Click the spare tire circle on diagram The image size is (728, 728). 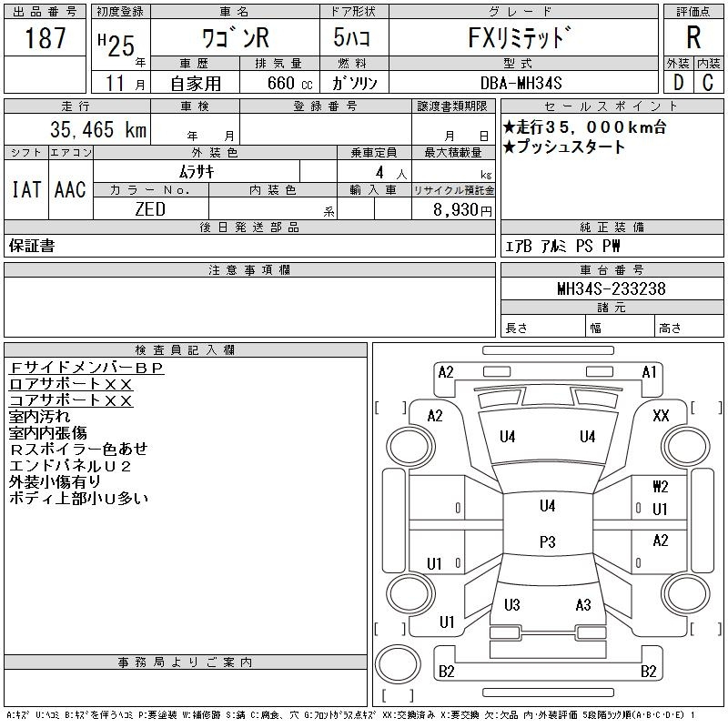point(398,663)
